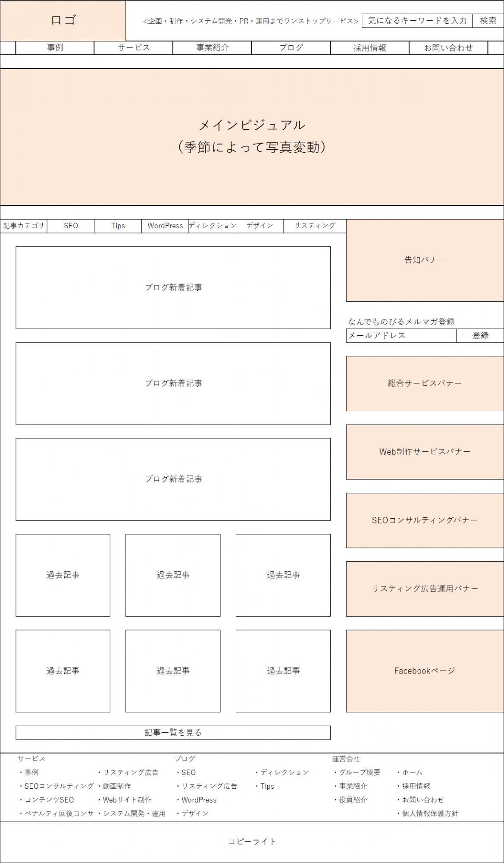The image size is (504, 863).
Task: Open 採用情報 link in the footer
Action: point(413,786)
